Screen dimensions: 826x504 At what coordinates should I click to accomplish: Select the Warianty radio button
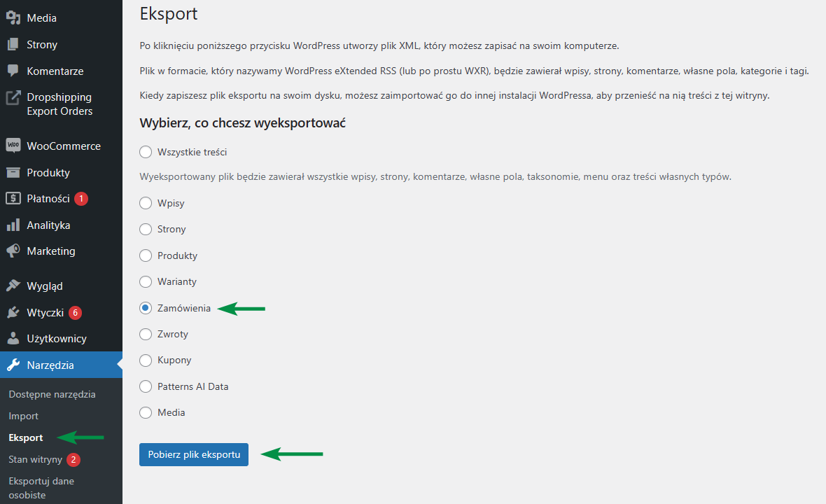pyautogui.click(x=146, y=282)
